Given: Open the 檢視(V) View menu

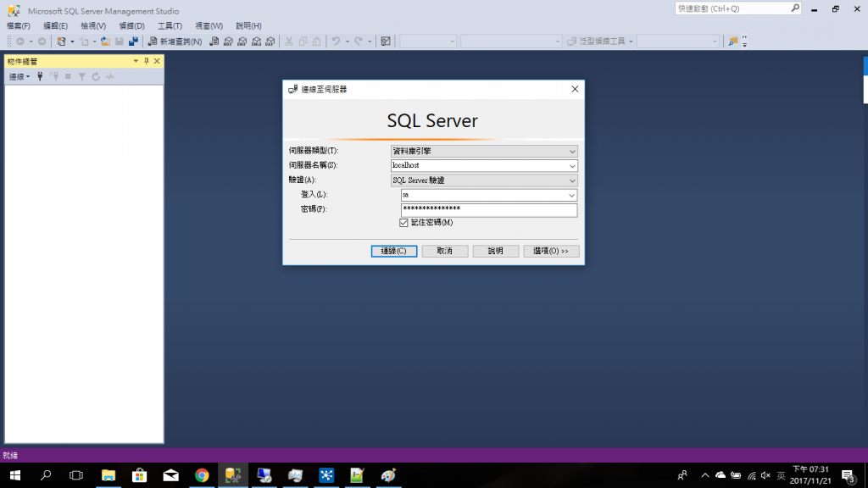Looking at the screenshot, I should pyautogui.click(x=93, y=26).
